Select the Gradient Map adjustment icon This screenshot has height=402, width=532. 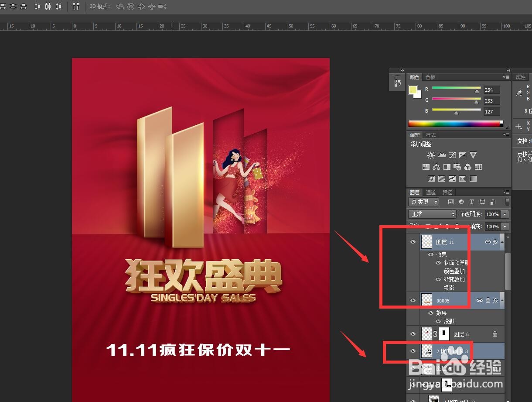tap(463, 178)
